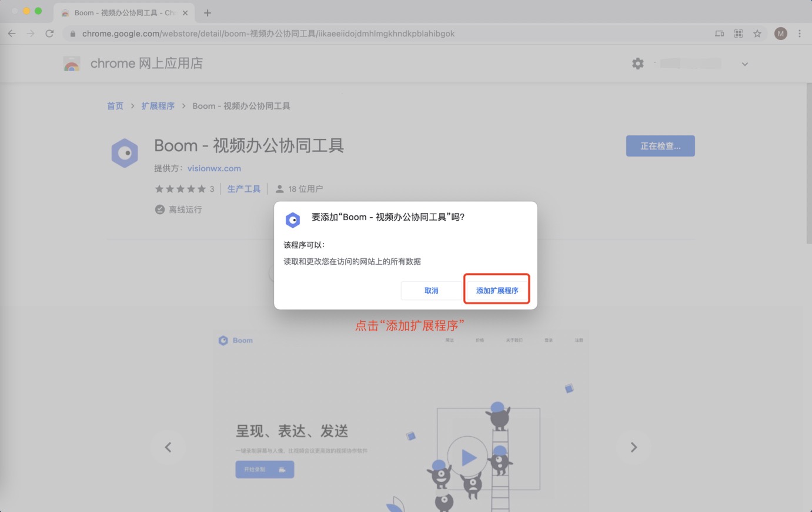Image resolution: width=812 pixels, height=512 pixels.
Task: Show previous screenshot with left arrow
Action: [x=168, y=447]
